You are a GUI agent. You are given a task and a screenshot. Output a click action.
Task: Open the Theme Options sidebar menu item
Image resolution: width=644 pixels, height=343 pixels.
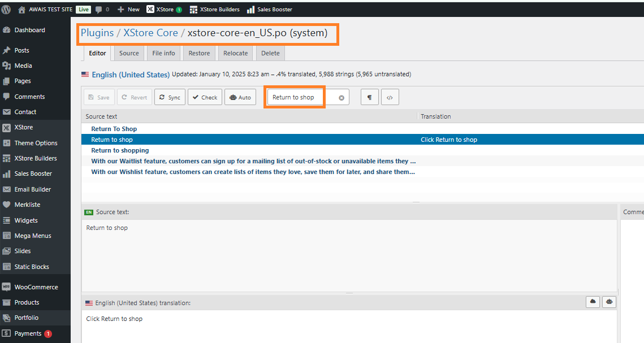[x=35, y=143]
